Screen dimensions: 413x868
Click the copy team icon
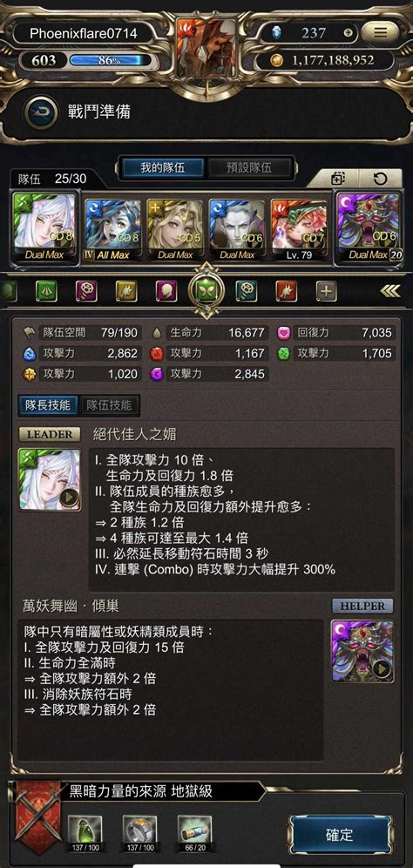coord(338,179)
